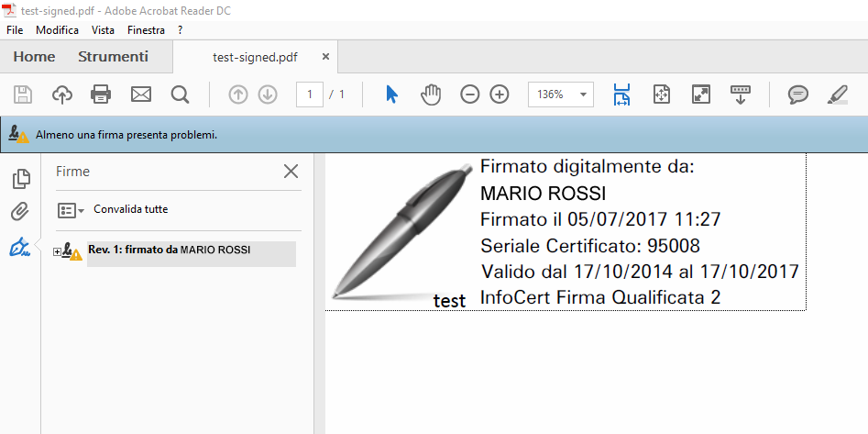The height and width of the screenshot is (434, 868).
Task: Select the Highlight text marker tool
Action: pyautogui.click(x=837, y=95)
